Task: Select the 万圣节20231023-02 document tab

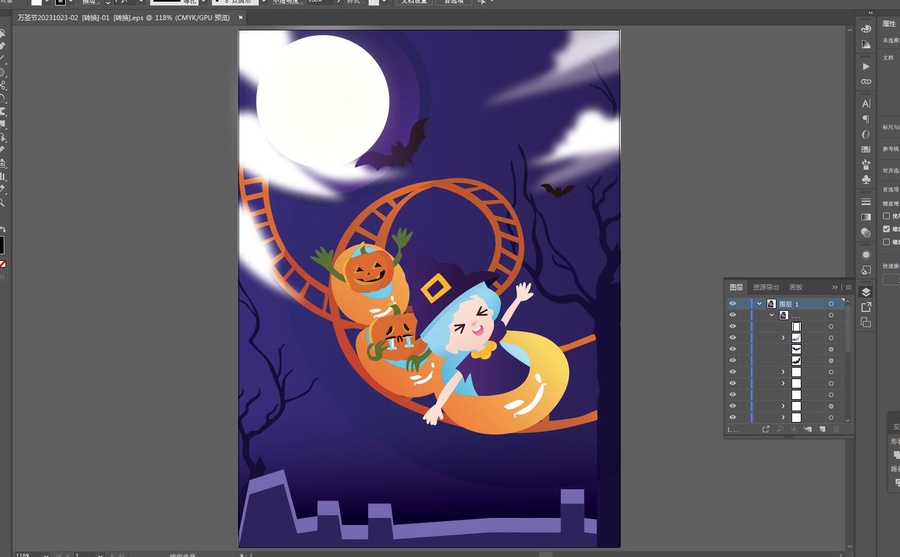Action: (x=123, y=18)
